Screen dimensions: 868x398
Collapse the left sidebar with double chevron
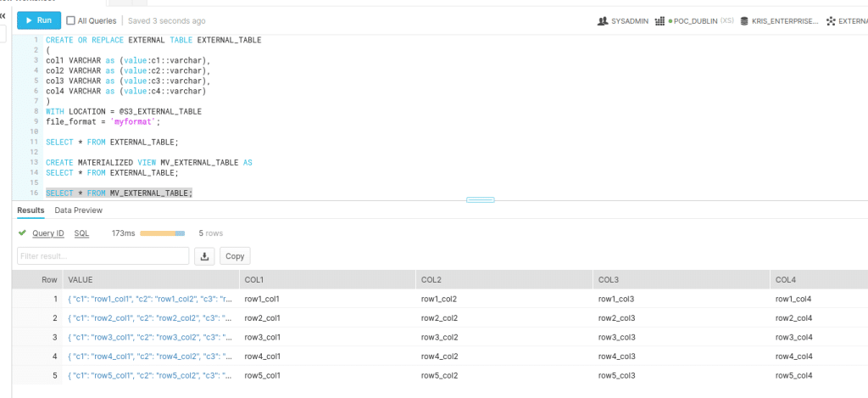3,15
